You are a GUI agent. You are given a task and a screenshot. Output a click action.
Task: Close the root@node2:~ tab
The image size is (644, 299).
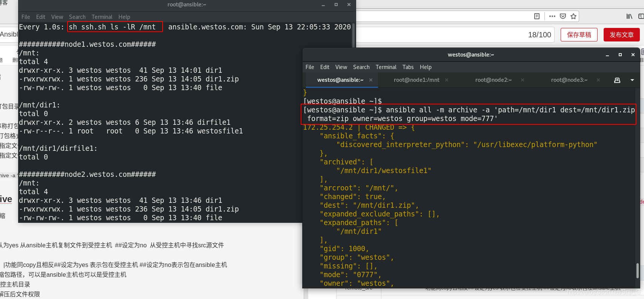coord(523,80)
